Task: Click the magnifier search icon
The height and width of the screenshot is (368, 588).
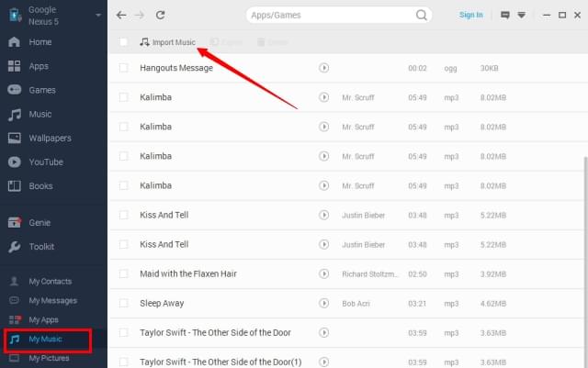Action: click(x=422, y=16)
